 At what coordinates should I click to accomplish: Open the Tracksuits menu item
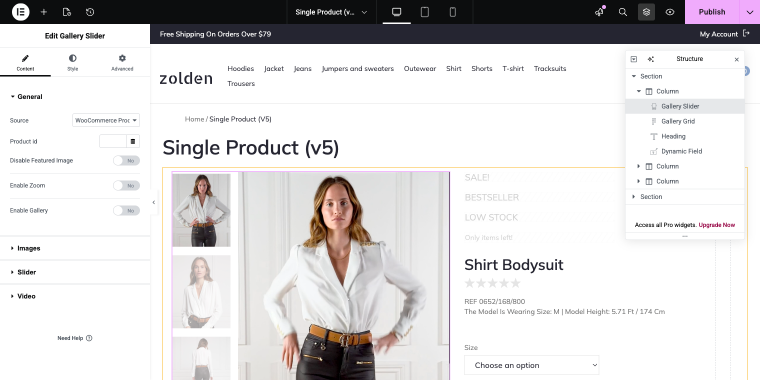550,68
